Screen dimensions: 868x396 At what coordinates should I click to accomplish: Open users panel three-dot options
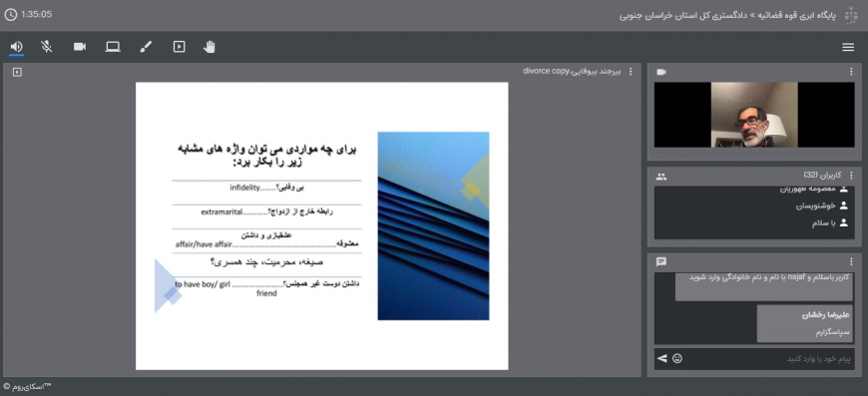851,176
